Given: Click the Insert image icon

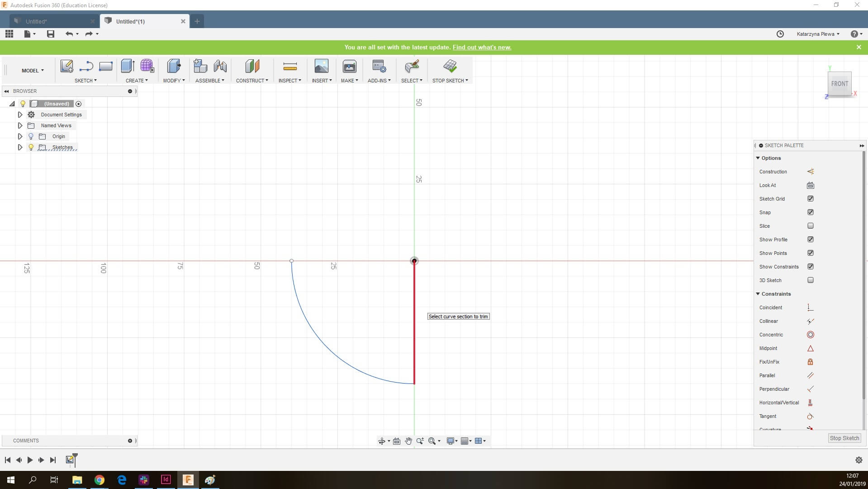Looking at the screenshot, I should (x=321, y=67).
